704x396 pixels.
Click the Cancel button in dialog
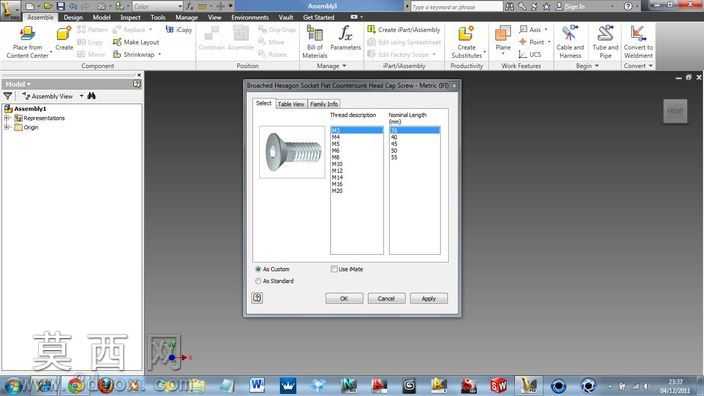click(386, 299)
